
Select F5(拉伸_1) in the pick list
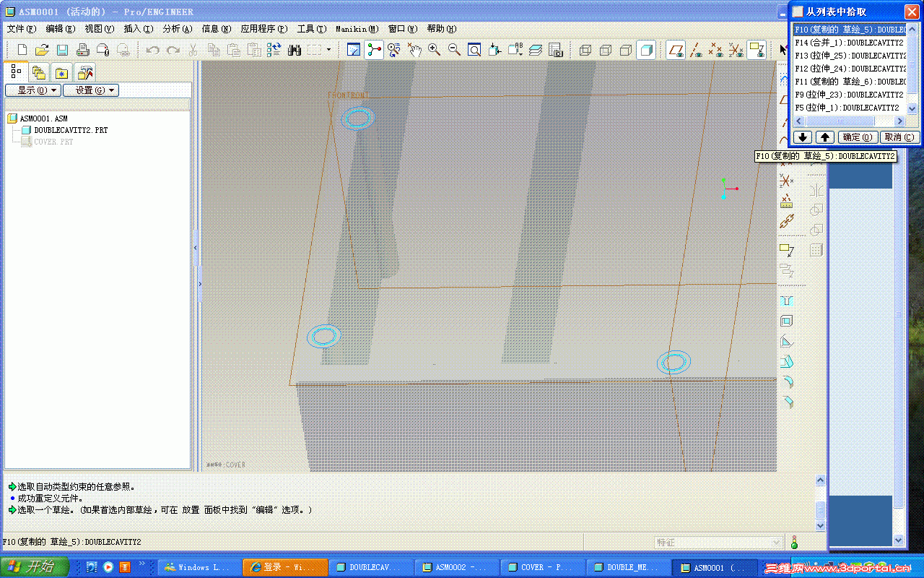[x=850, y=108]
